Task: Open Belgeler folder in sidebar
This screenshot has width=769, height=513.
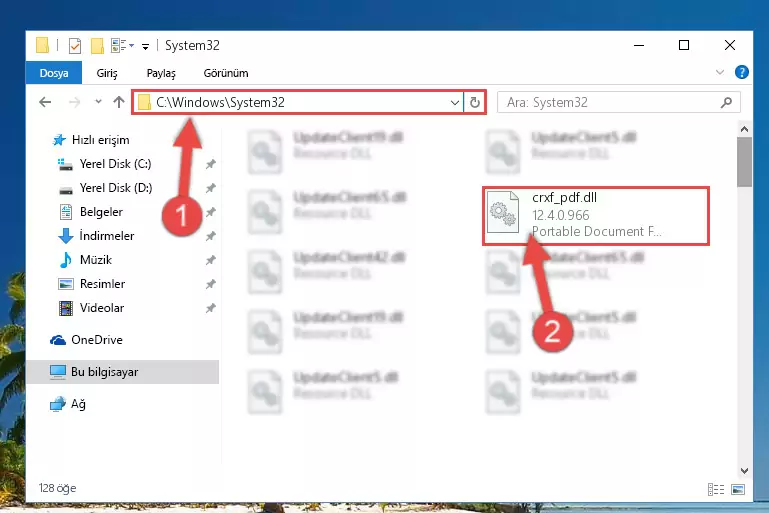Action: (x=91, y=212)
